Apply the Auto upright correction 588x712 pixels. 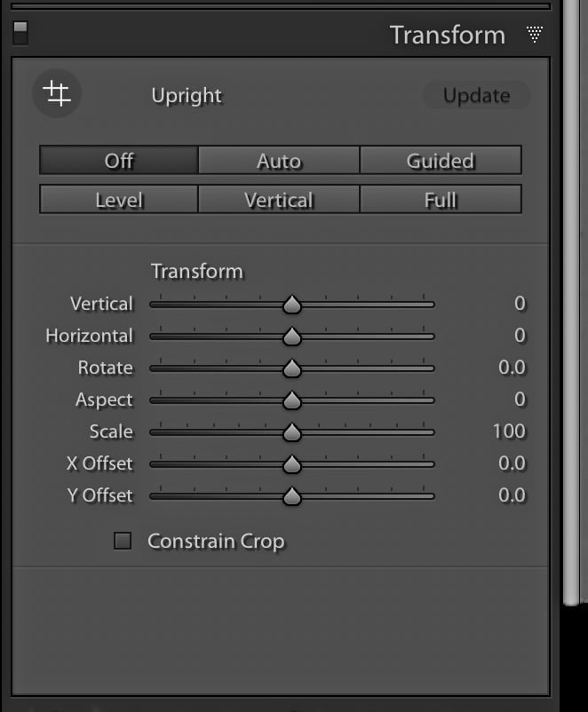click(x=279, y=161)
